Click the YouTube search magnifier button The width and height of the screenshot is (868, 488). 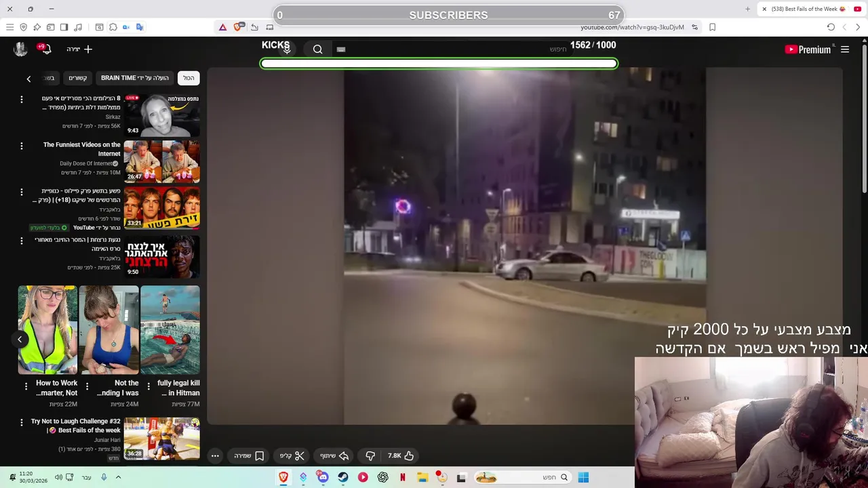click(x=317, y=49)
